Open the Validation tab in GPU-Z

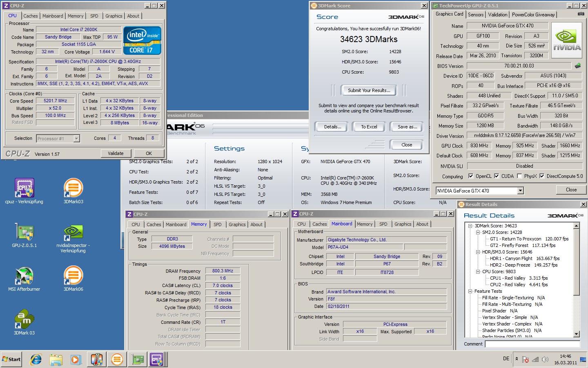point(498,15)
